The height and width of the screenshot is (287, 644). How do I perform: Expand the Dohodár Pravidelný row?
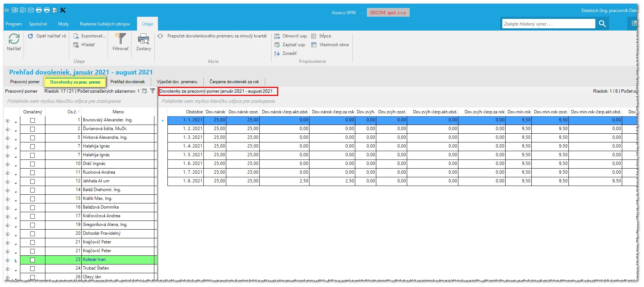7,234
